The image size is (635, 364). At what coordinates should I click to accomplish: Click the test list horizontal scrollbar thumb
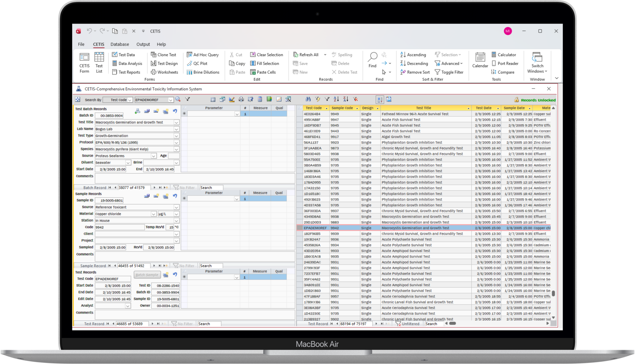[453, 324]
